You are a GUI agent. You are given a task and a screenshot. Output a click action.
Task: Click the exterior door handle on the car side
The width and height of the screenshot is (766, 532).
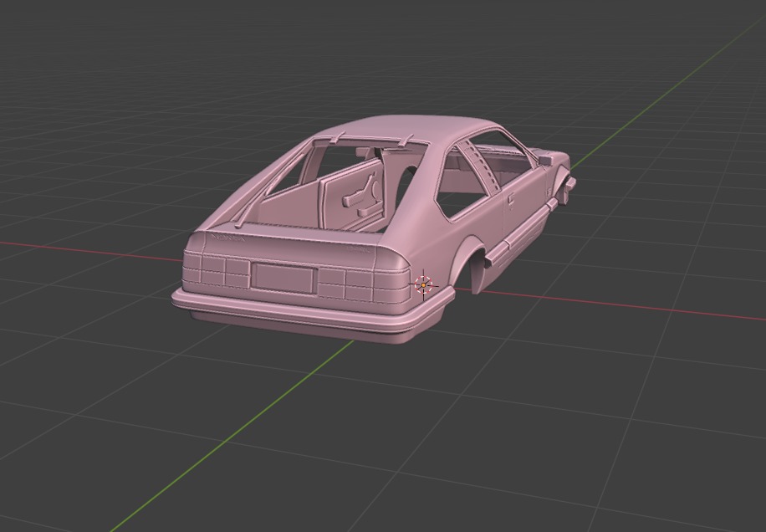click(511, 198)
